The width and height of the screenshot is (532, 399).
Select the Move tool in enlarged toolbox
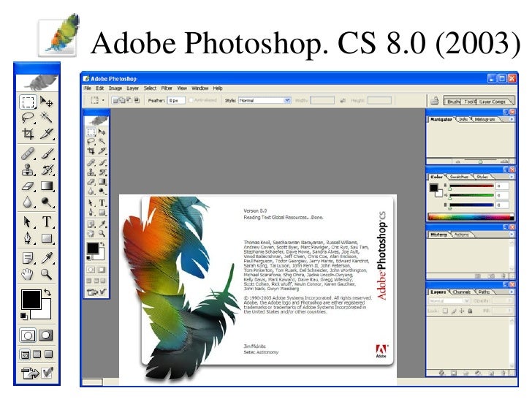point(47,102)
